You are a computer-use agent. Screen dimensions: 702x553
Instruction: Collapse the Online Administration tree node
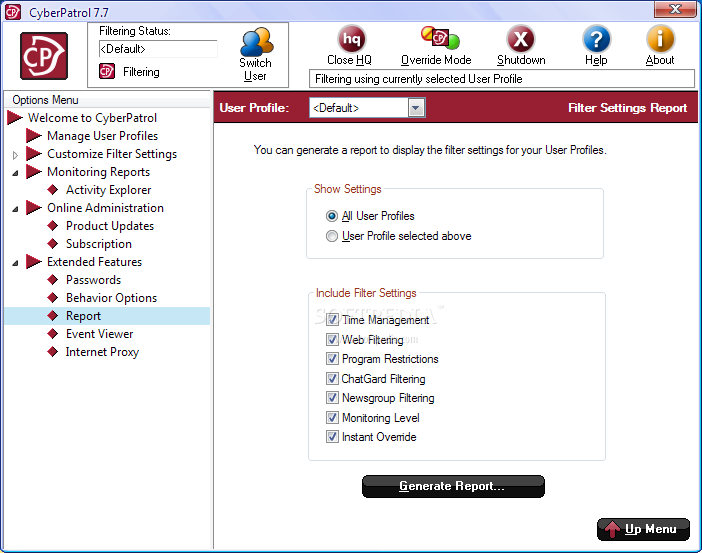click(15, 209)
